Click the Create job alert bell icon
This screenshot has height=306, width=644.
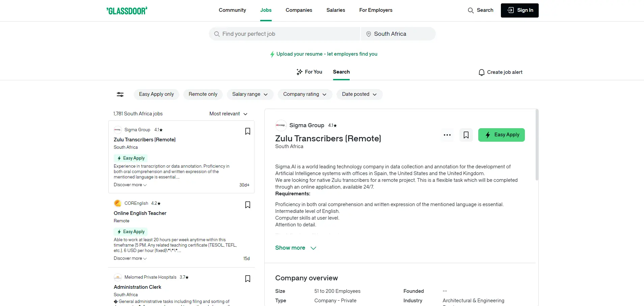pos(481,73)
